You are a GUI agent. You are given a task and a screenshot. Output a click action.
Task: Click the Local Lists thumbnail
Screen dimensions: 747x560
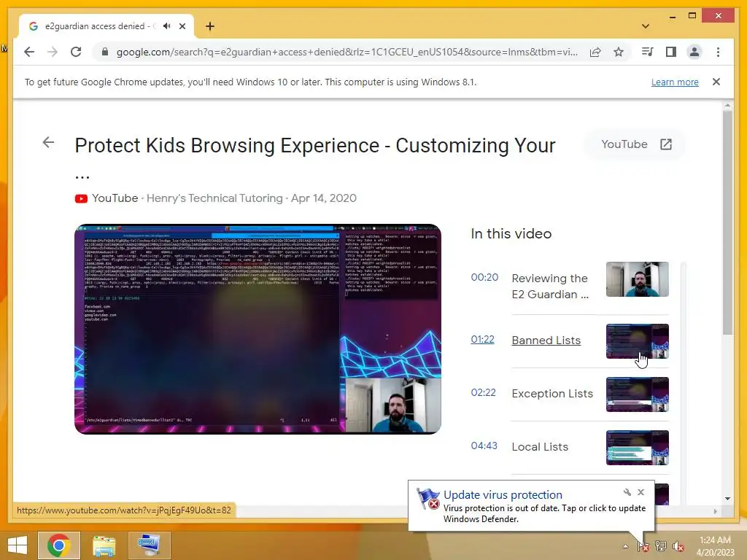pos(638,448)
